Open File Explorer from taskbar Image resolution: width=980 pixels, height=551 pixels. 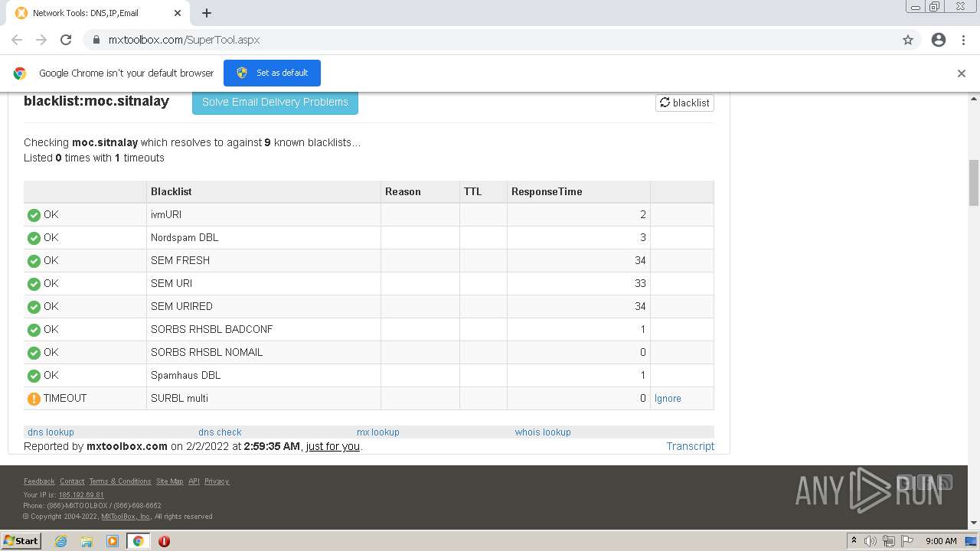click(87, 541)
